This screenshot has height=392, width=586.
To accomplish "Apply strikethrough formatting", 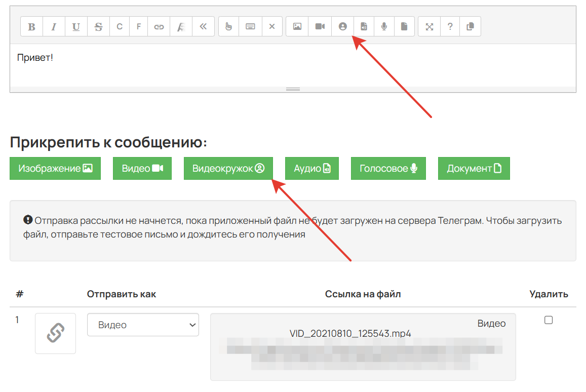I will click(x=98, y=26).
